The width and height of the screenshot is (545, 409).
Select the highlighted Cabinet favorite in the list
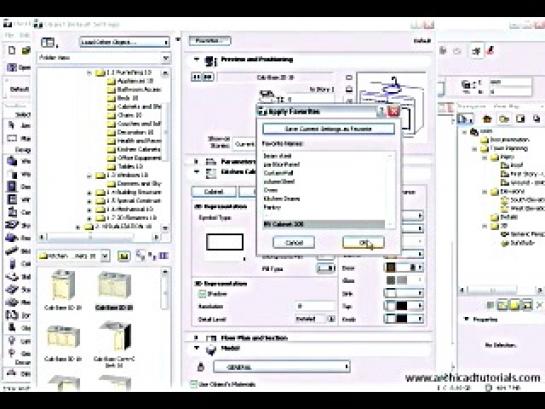click(324, 224)
